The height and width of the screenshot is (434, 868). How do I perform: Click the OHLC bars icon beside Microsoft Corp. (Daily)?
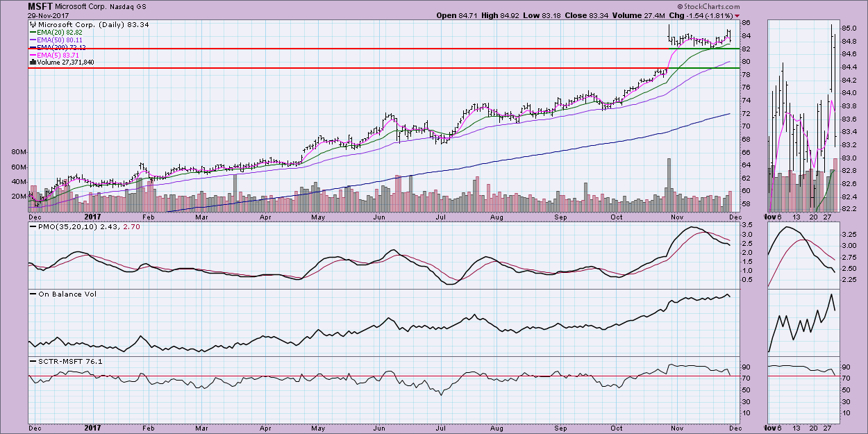tap(32, 24)
